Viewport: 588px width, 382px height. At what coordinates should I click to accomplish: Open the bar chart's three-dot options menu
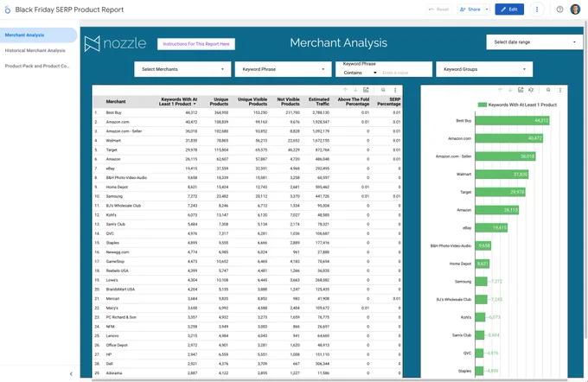560,90
